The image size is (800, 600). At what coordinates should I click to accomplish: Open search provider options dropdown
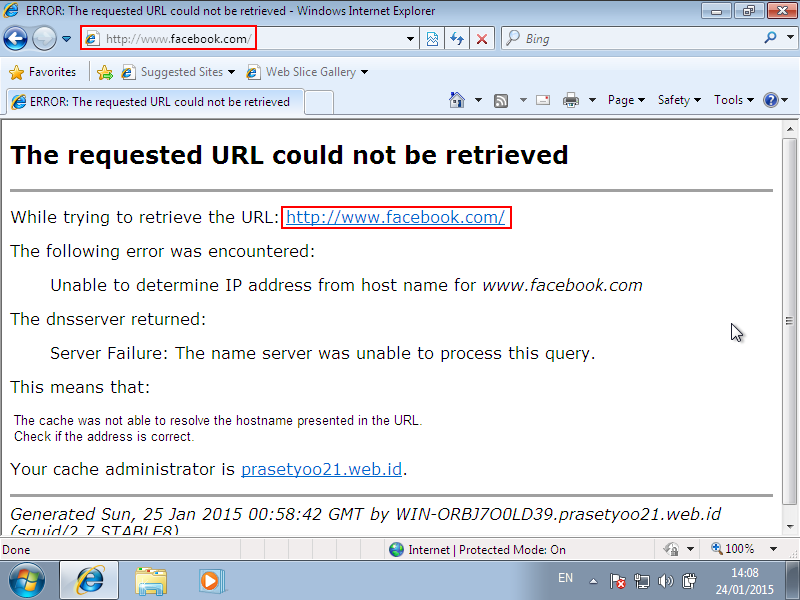[x=790, y=38]
